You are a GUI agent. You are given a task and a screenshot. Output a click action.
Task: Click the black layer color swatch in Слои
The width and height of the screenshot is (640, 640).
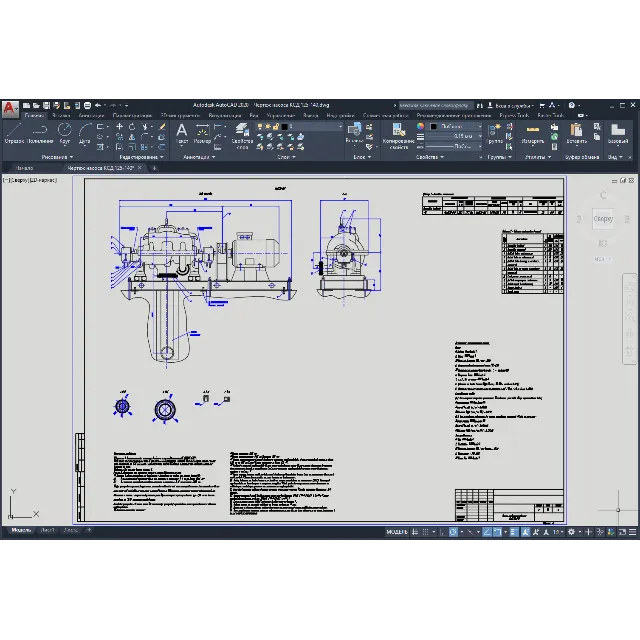(285, 127)
